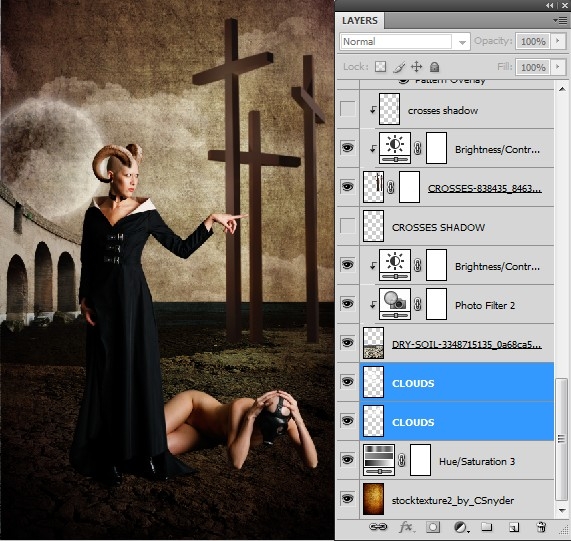This screenshot has height=541, width=571.
Task: Enable lock position icon
Action: click(417, 67)
